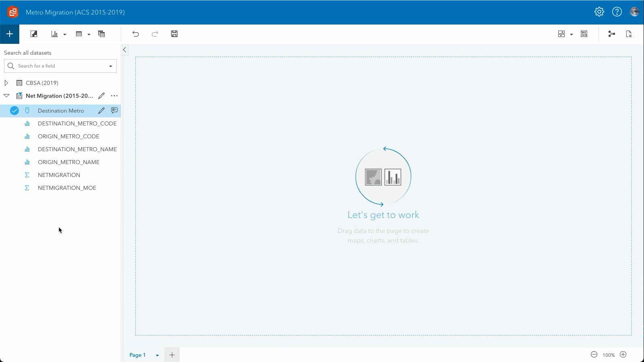
Task: Create a table from the toolbar
Action: 79,34
